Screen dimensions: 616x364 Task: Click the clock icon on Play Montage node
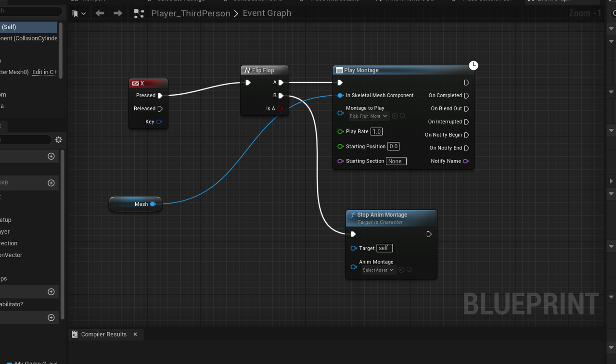pyautogui.click(x=474, y=65)
